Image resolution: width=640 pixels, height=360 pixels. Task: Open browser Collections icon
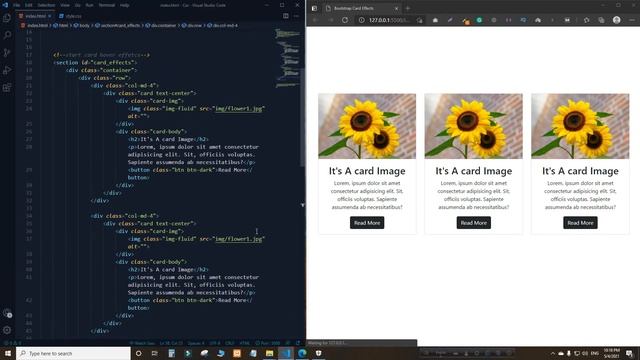[601, 20]
